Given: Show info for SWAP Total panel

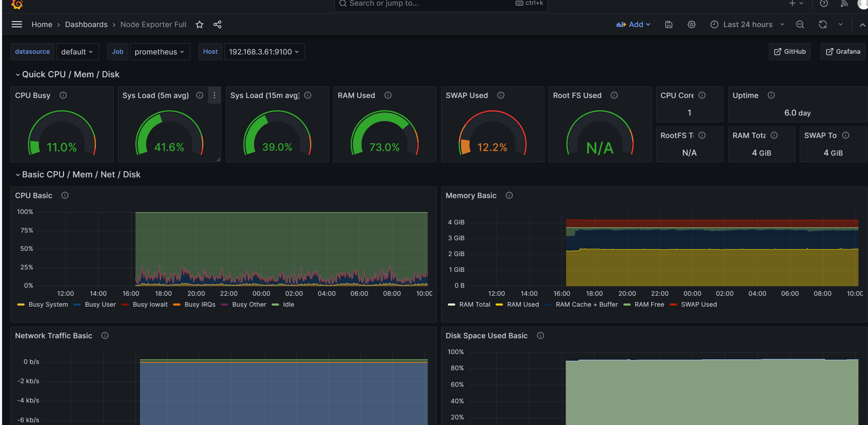Looking at the screenshot, I should click(846, 135).
